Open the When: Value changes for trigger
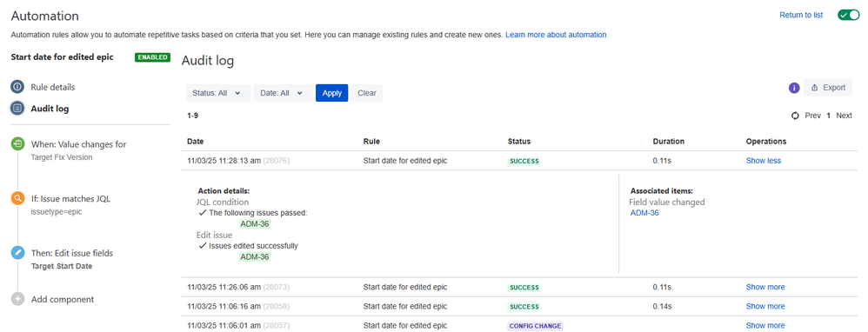Screen dimensions: 868x332 tap(78, 144)
